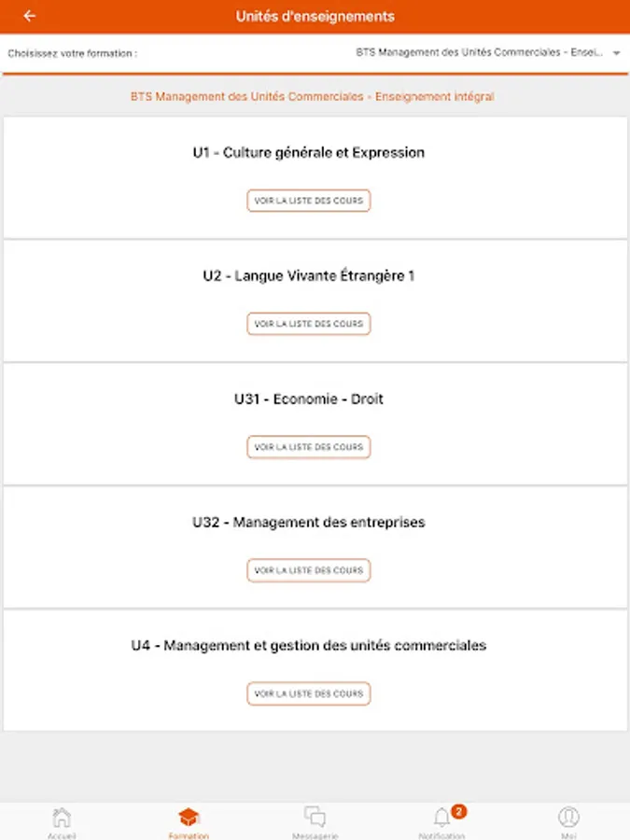This screenshot has height=840, width=630.
Task: Tap the Accueil tab label
Action: [x=62, y=835]
